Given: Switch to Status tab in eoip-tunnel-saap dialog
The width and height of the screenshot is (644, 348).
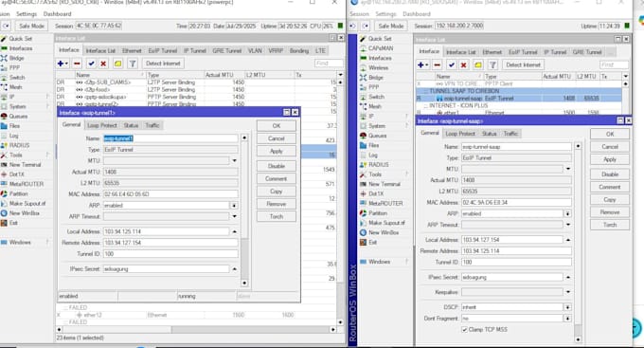Looking at the screenshot, I should (x=490, y=134).
